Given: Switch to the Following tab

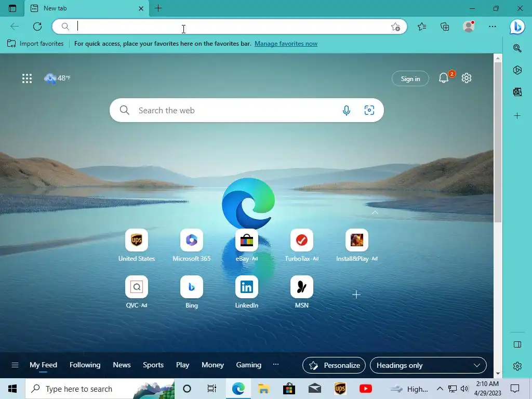Looking at the screenshot, I should [85, 365].
